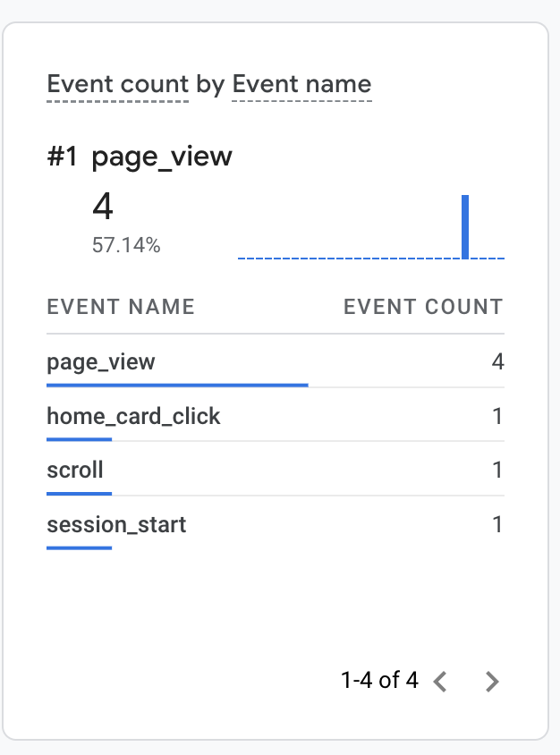This screenshot has height=755, width=560.
Task: Click the large event total number 4
Action: (x=103, y=208)
